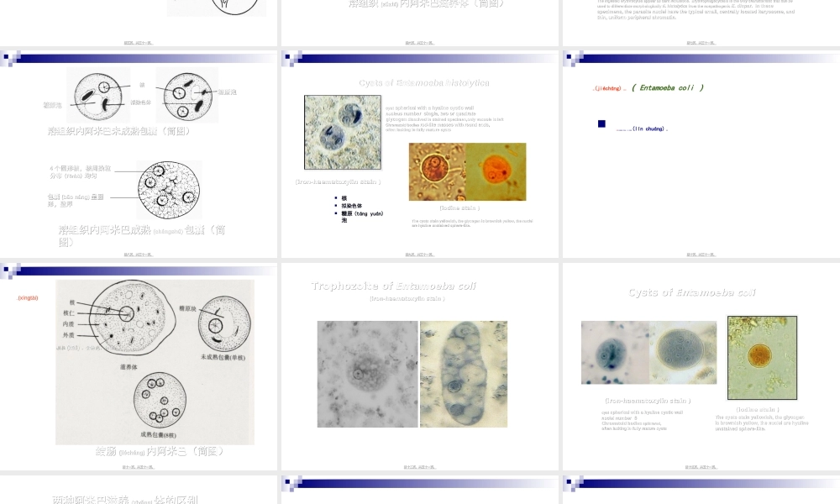Click the dark blue square bullet marker
This screenshot has width=840, height=504.
[x=601, y=124]
